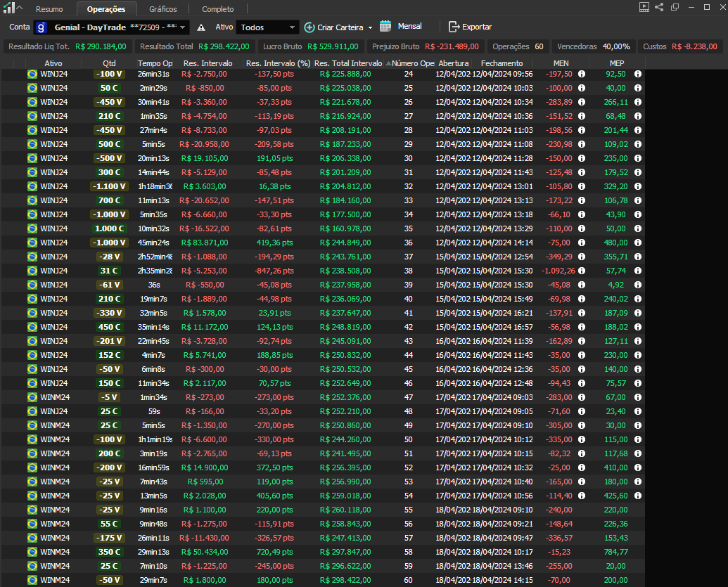Select '-1.100 V' quantity in operation 32

click(x=109, y=186)
